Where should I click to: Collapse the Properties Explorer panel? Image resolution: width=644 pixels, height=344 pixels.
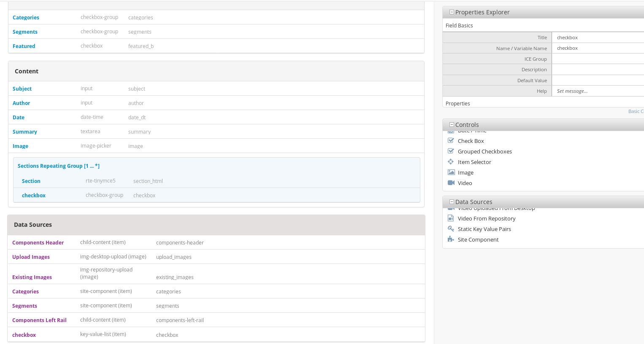(452, 12)
